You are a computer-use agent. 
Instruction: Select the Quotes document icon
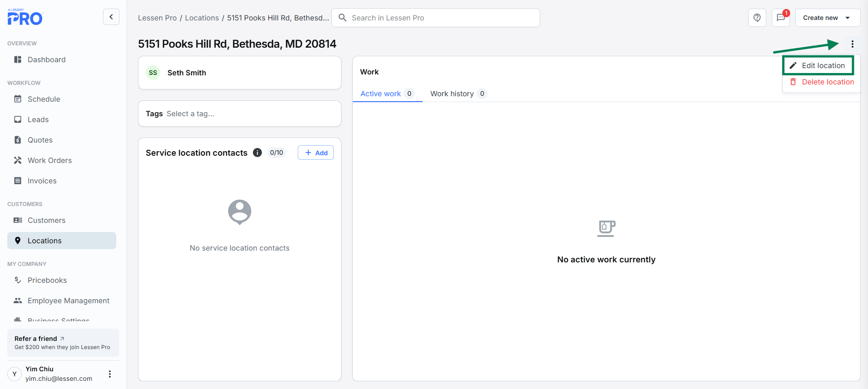18,140
